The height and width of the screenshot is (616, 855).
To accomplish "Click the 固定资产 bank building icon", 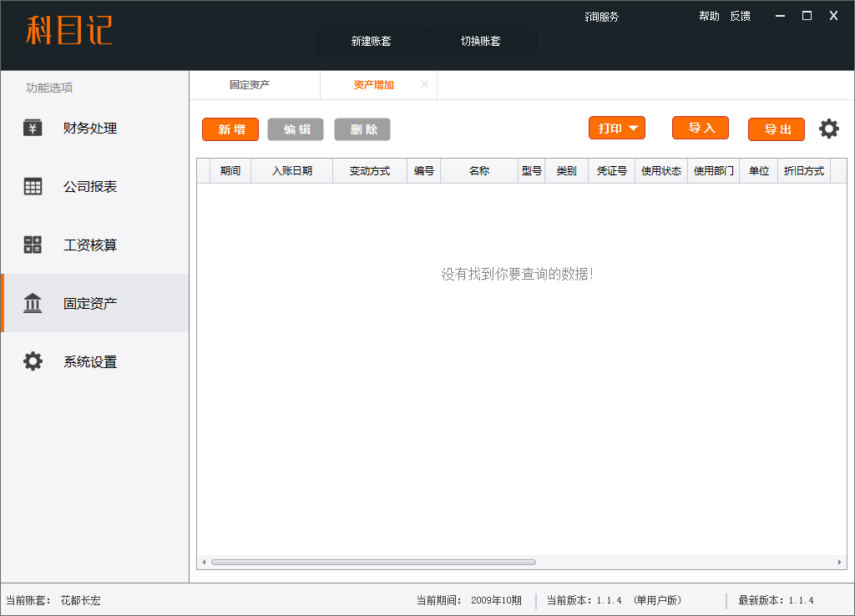I will [x=33, y=303].
